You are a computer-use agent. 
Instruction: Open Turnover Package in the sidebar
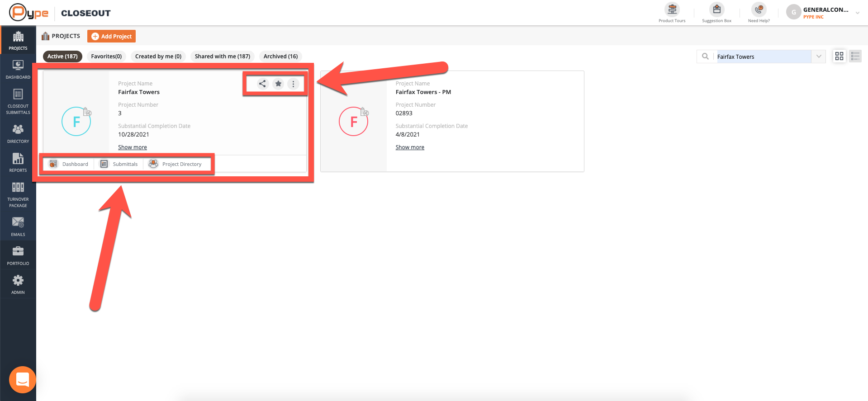(x=18, y=194)
